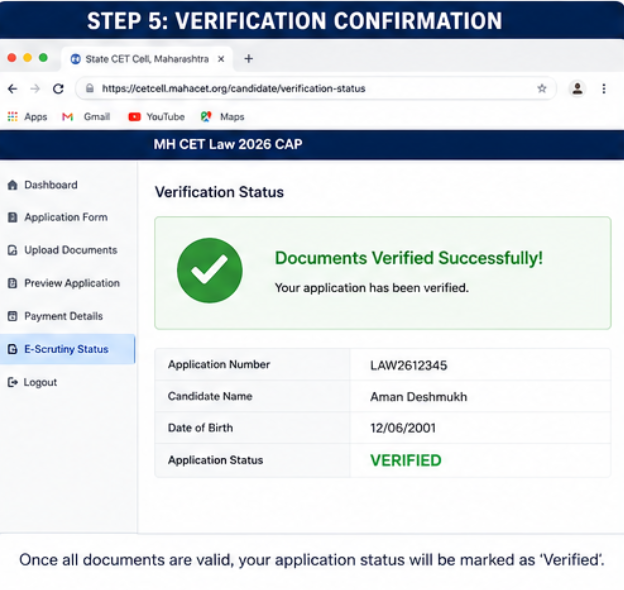
Task: Click candidate name Aman Deshmukh
Action: coord(419,397)
